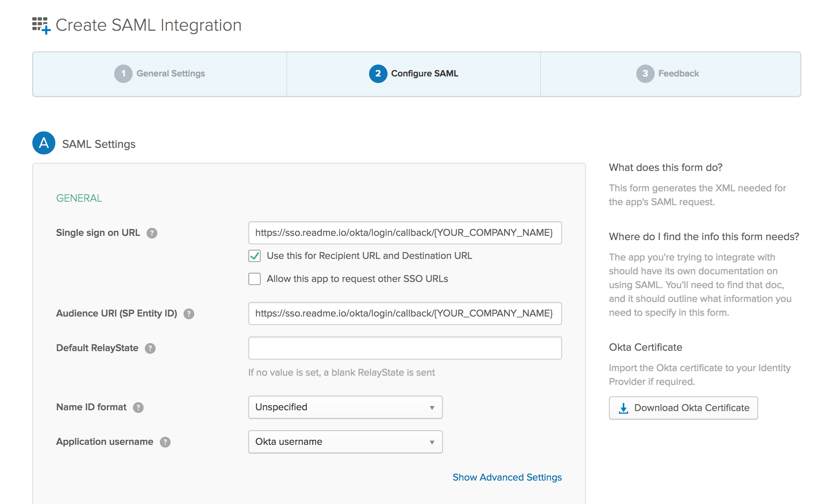Open Default RelayState help tooltip icon

(150, 348)
